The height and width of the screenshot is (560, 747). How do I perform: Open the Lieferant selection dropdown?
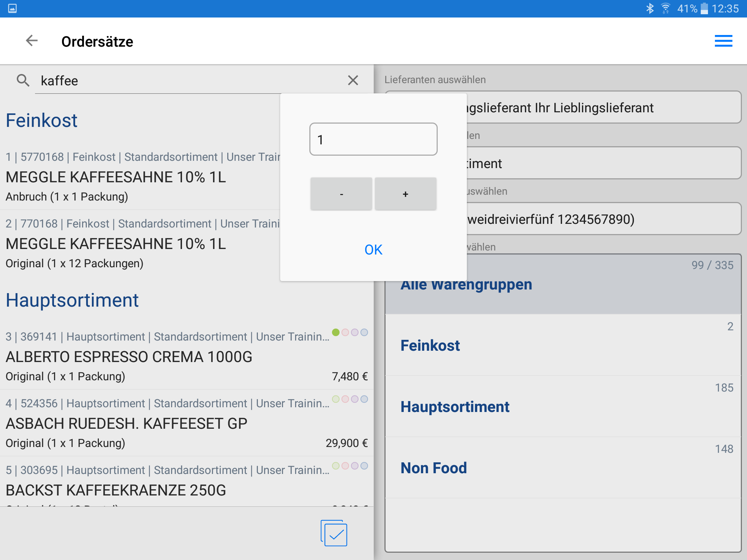pos(602,108)
